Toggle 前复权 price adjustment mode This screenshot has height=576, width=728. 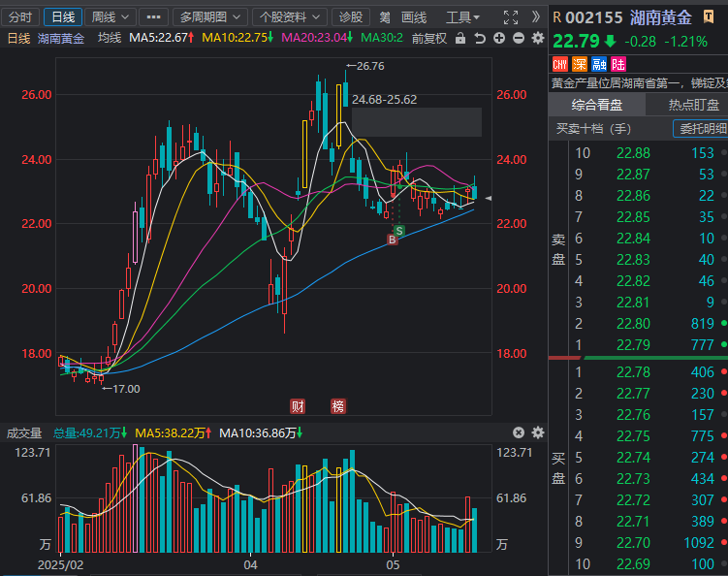coord(428,38)
